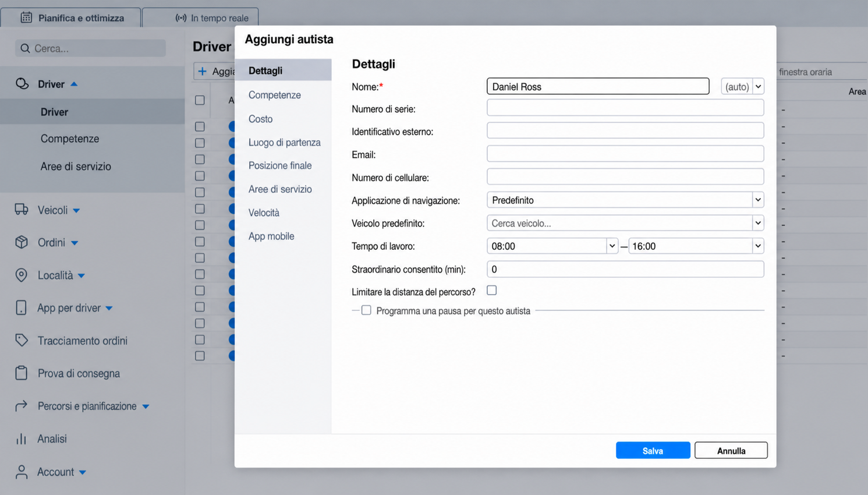Click the plus icon on the add driver button
The image size is (868, 495).
click(x=202, y=71)
